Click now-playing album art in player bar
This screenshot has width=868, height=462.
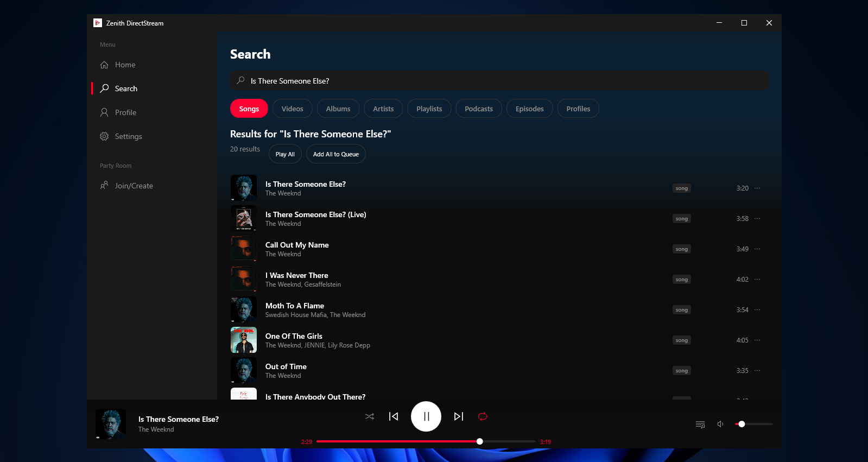(111, 424)
